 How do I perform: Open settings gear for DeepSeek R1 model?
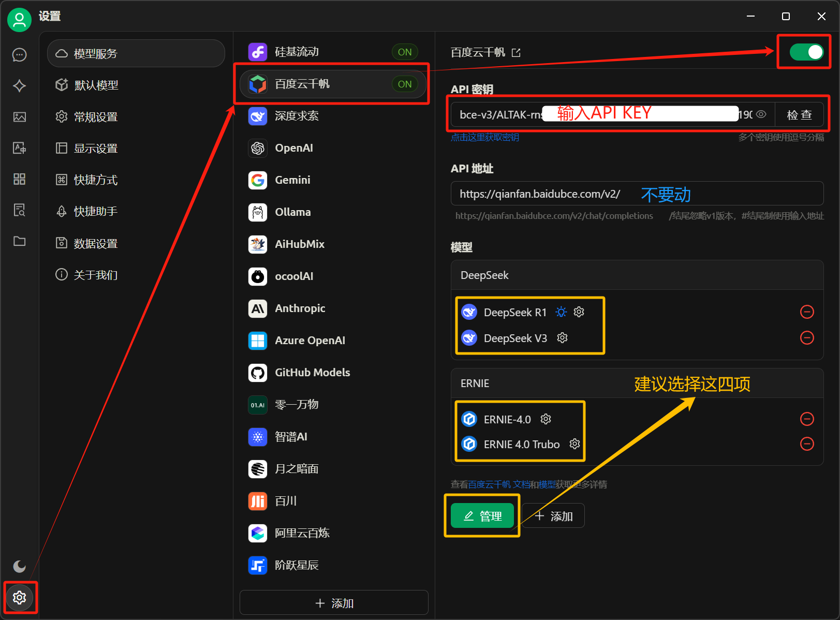[579, 312]
